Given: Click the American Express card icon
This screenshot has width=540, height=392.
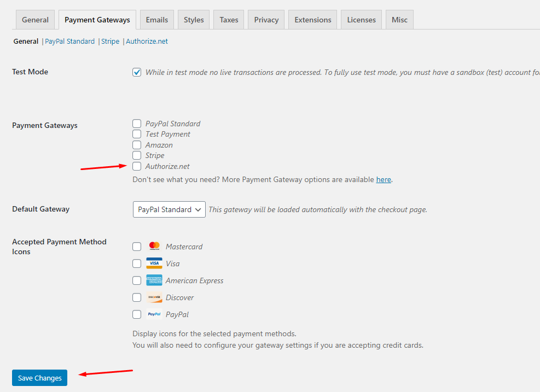Looking at the screenshot, I should point(154,280).
